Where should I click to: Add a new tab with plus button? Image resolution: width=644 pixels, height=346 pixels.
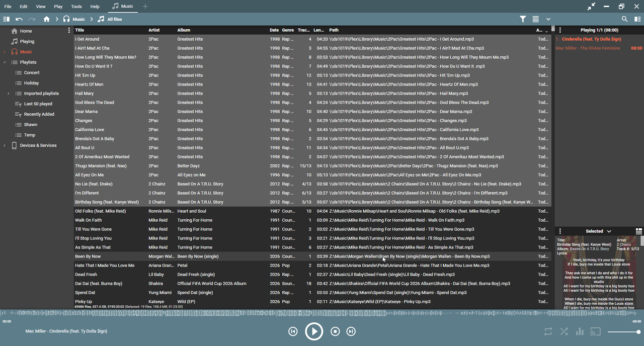[145, 7]
